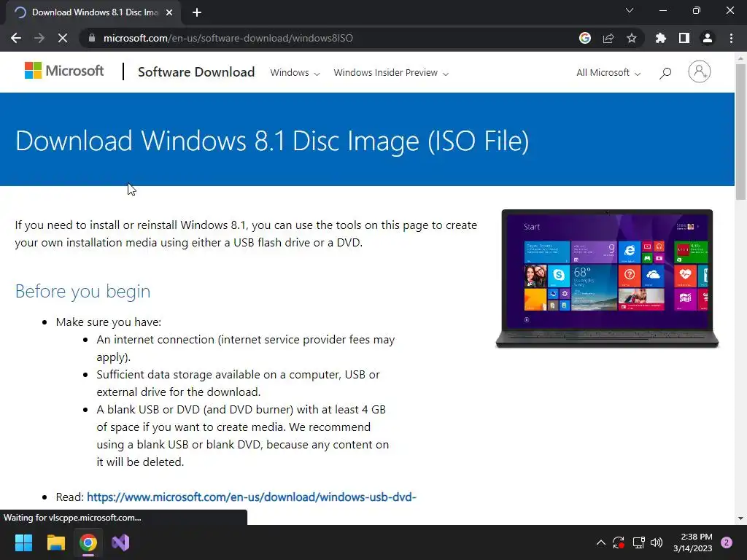The width and height of the screenshot is (747, 560).
Task: Open the Google account icon in address bar
Action: click(x=585, y=38)
